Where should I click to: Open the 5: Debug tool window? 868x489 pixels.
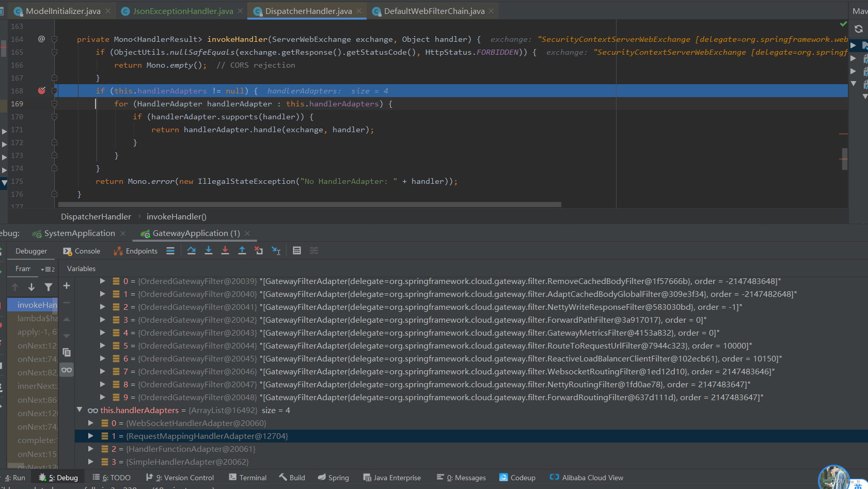58,478
